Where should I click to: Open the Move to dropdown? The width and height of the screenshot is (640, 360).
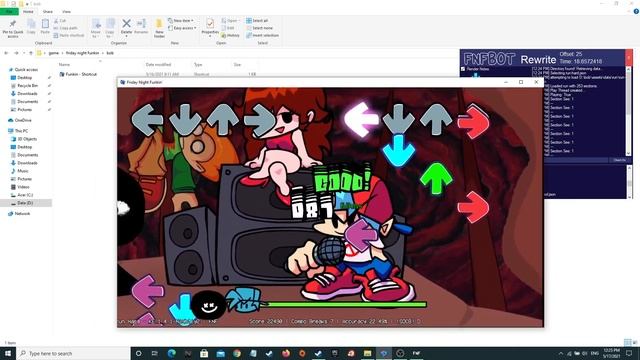(x=96, y=28)
